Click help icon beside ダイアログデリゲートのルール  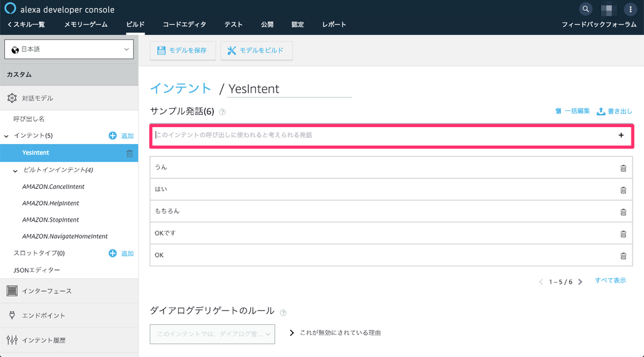click(x=283, y=312)
